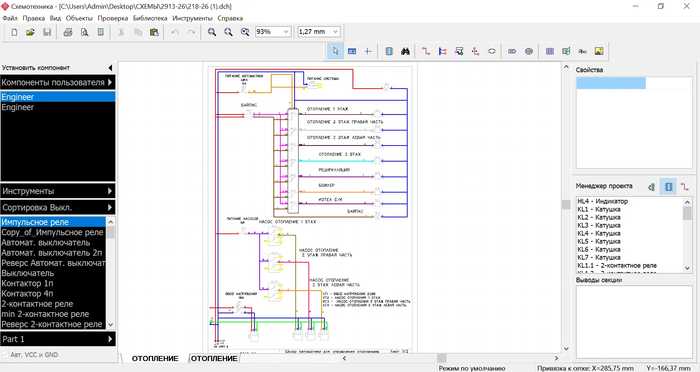Image resolution: width=700 pixels, height=372 pixels.
Task: Open the Объекты menu
Action: [x=79, y=18]
